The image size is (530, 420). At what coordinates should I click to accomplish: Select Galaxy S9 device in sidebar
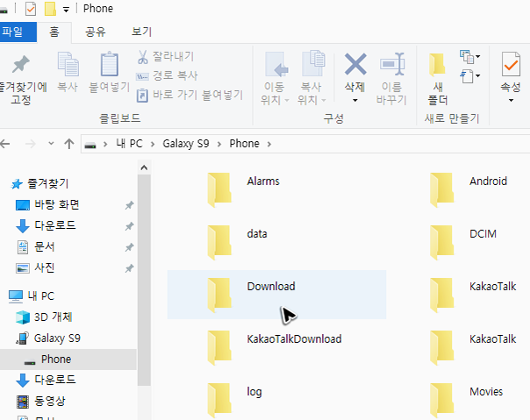(48, 338)
